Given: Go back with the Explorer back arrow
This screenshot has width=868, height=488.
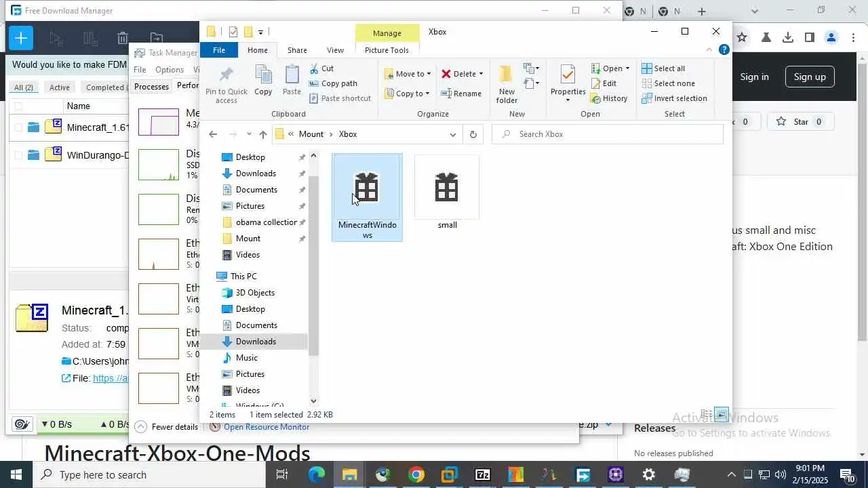Looking at the screenshot, I should 213,134.
